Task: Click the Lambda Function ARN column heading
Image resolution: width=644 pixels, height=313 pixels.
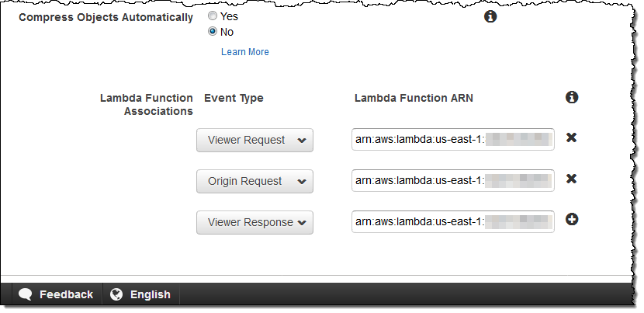Action: [x=414, y=98]
